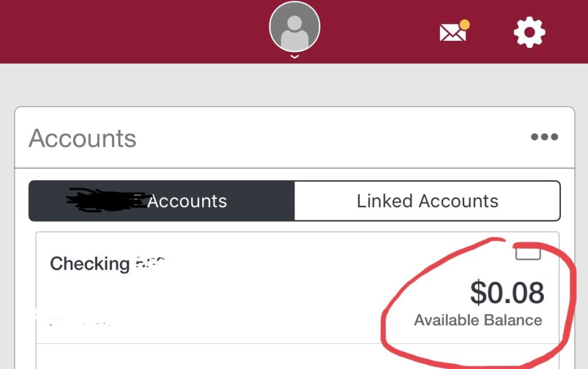This screenshot has height=369, width=588.
Task: Tap the masked Checking account number
Action: 152,263
